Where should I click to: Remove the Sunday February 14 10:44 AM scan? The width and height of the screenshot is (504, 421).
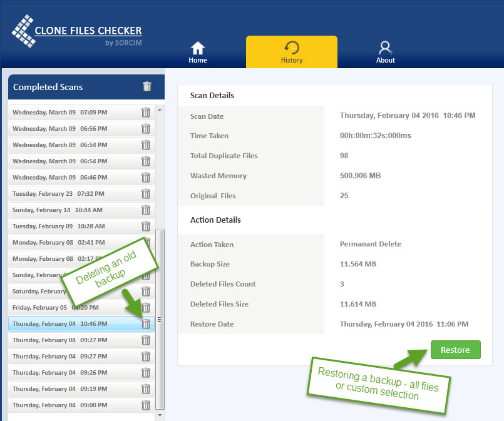point(146,210)
